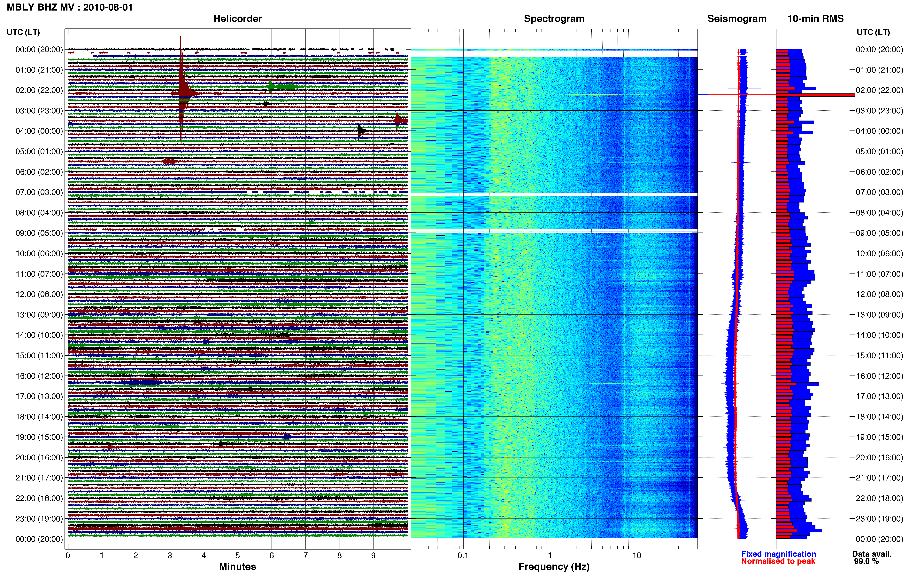Image resolution: width=924 pixels, height=578 pixels.
Task: Click the longest red peak bar in 10-min RMS
Action: coord(815,95)
